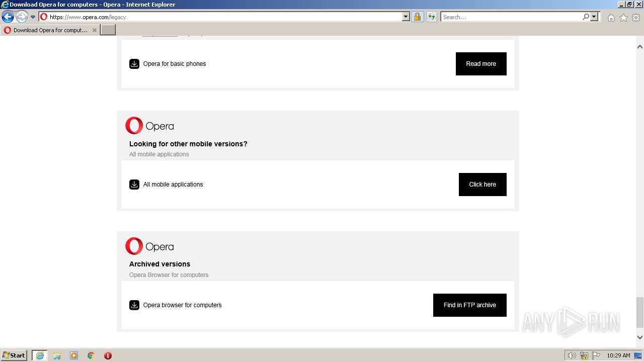Click the scrollbar down arrow

pos(640,337)
